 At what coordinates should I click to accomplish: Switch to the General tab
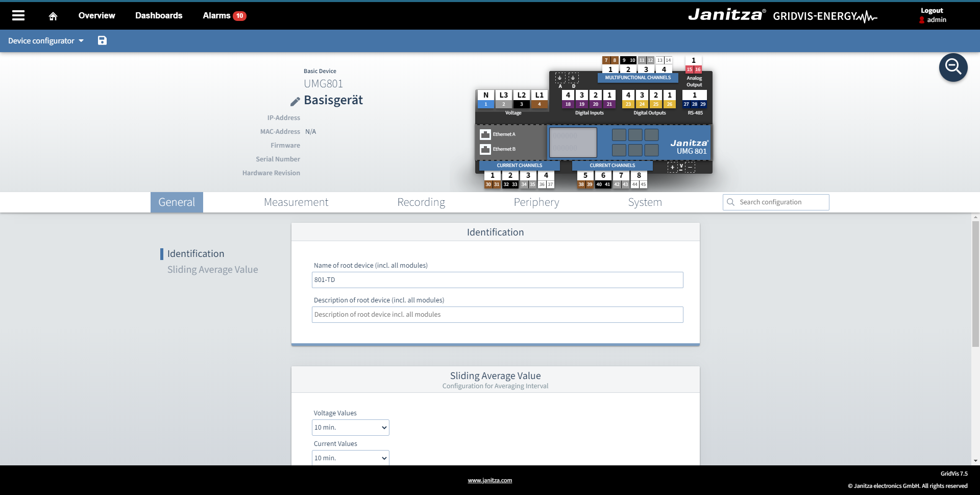[177, 202]
